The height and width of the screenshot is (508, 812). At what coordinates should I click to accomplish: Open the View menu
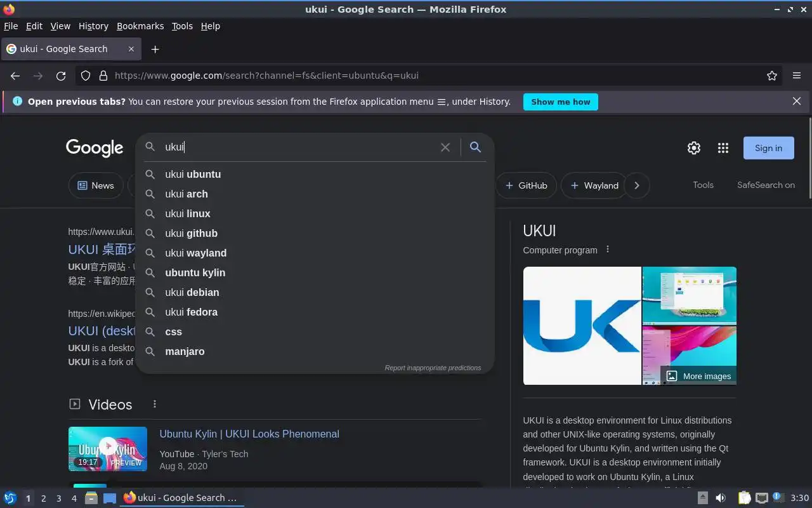pyautogui.click(x=60, y=26)
